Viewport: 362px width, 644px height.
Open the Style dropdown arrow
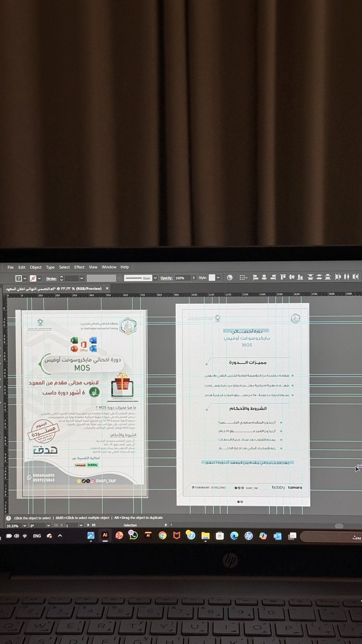218,277
